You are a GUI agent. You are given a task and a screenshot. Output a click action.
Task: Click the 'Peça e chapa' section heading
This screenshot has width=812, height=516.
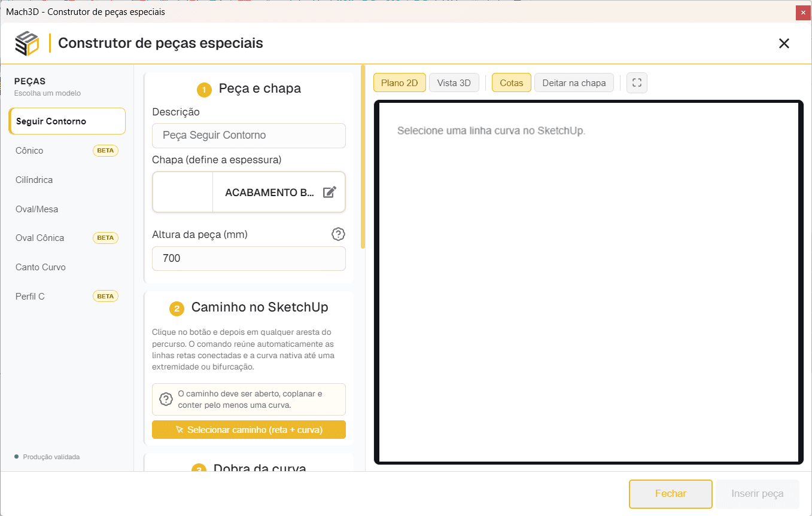point(260,89)
